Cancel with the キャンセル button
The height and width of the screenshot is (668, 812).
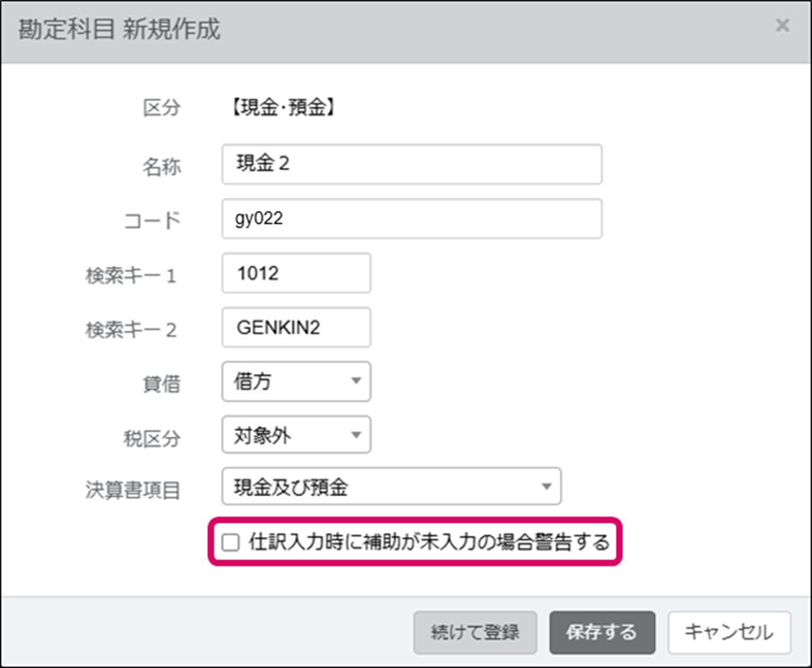pos(728,632)
